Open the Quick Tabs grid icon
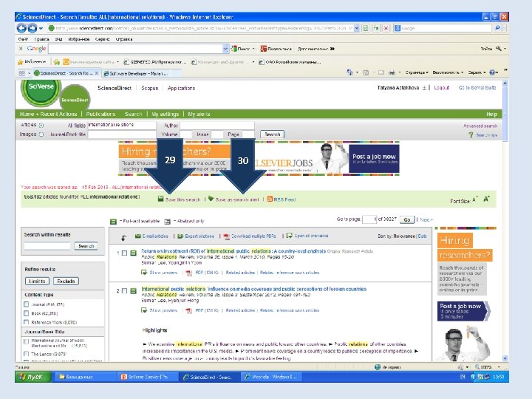This screenshot has height=399, width=532. point(22,73)
